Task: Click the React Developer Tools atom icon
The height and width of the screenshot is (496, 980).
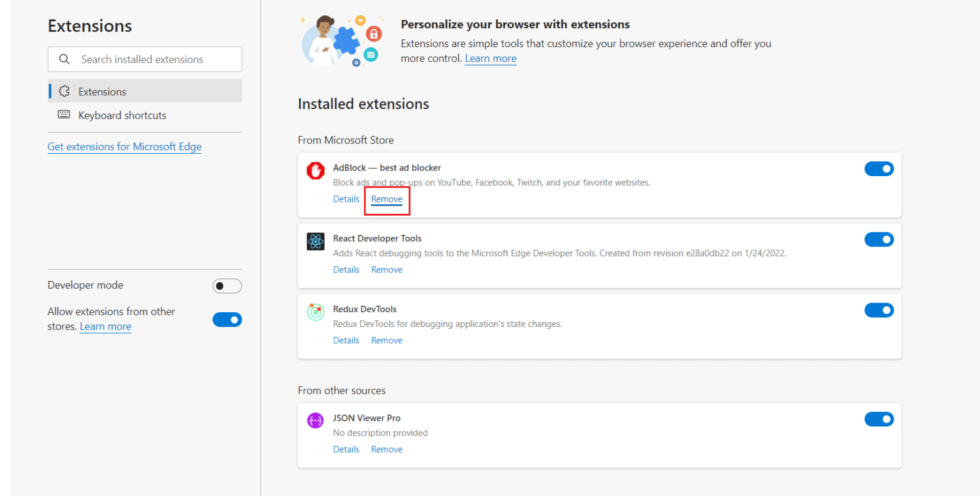Action: coord(316,241)
